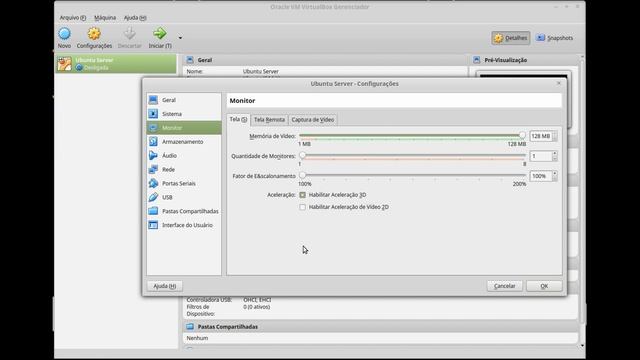Adjust the Fator de Escalonamento spinner
This screenshot has height=360, width=640.
(554, 176)
